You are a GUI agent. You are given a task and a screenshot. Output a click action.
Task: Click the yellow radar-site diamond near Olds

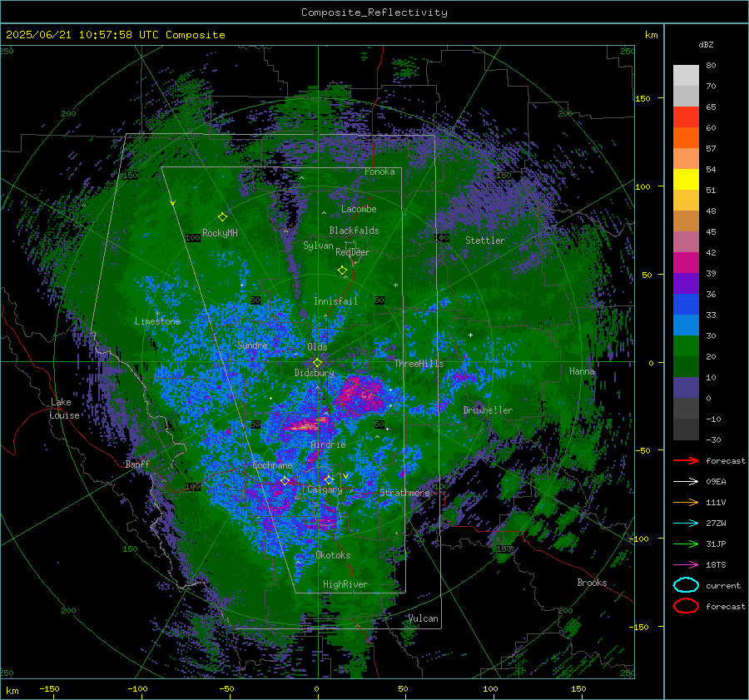[x=317, y=363]
